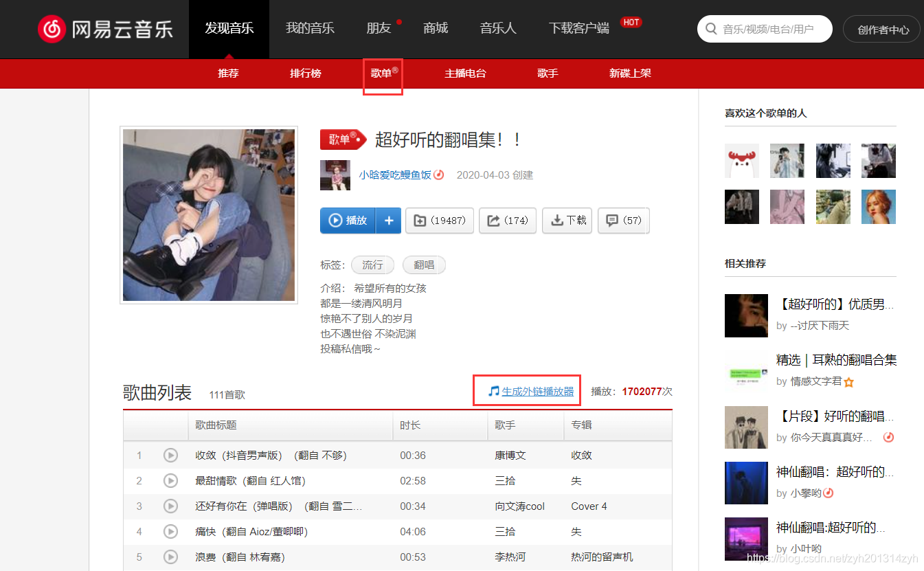Viewport: 924px width, 571px height.
Task: Play song 1 收敛 in list
Action: 170,455
